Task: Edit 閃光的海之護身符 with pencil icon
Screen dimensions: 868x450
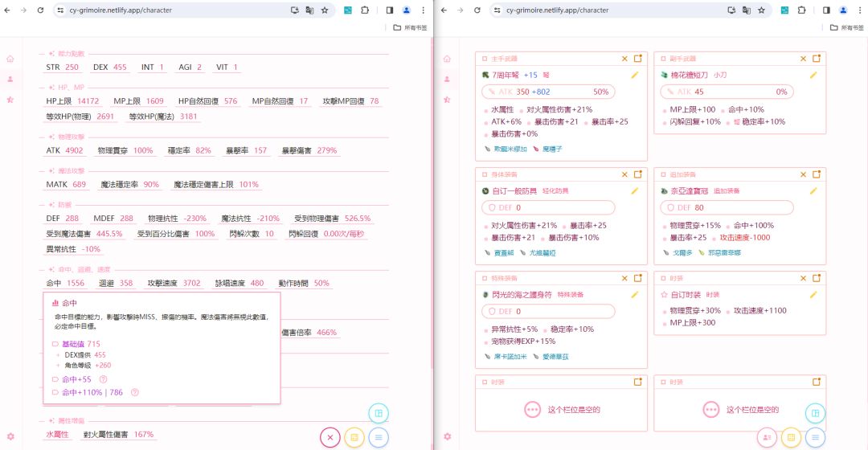Action: pos(634,294)
